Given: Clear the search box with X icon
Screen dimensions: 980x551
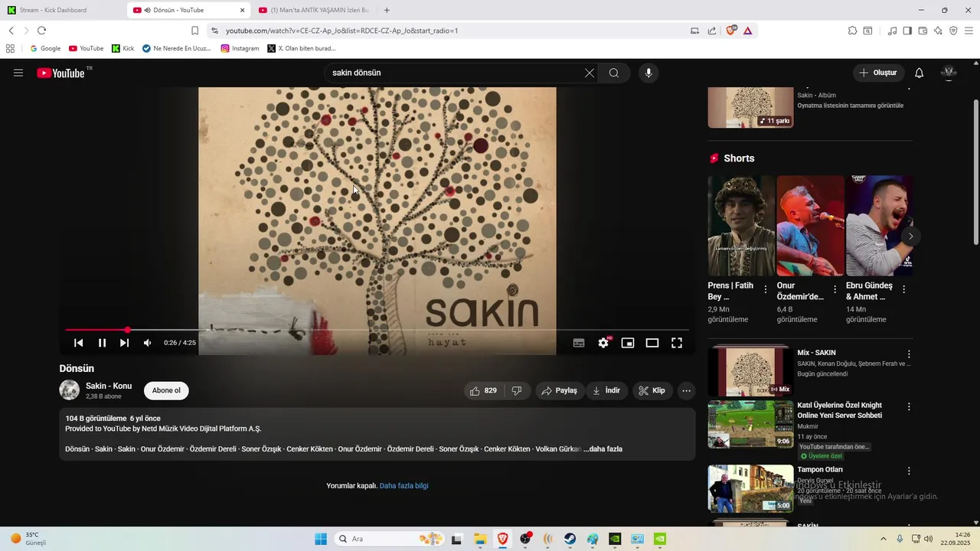Looking at the screenshot, I should [590, 73].
